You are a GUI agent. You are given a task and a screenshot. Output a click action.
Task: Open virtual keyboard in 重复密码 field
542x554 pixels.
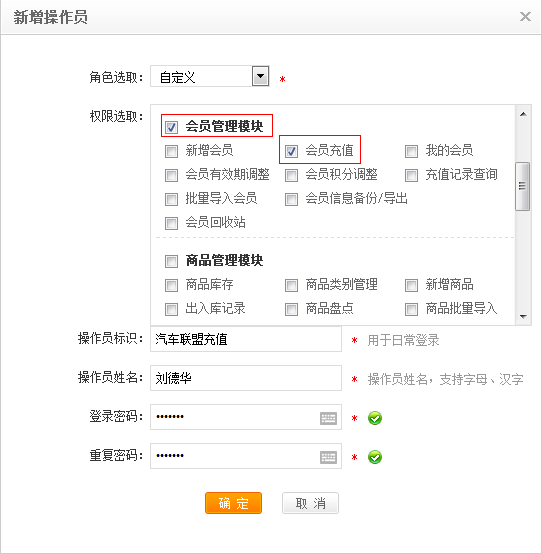click(x=328, y=457)
